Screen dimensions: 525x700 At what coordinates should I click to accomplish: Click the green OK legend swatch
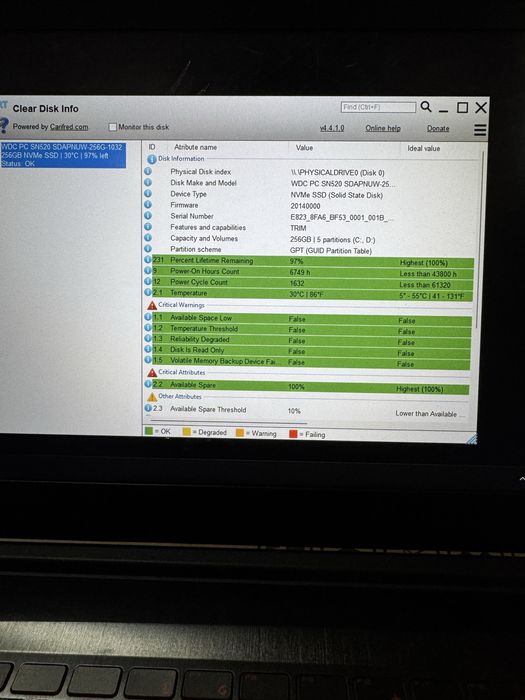tap(149, 431)
